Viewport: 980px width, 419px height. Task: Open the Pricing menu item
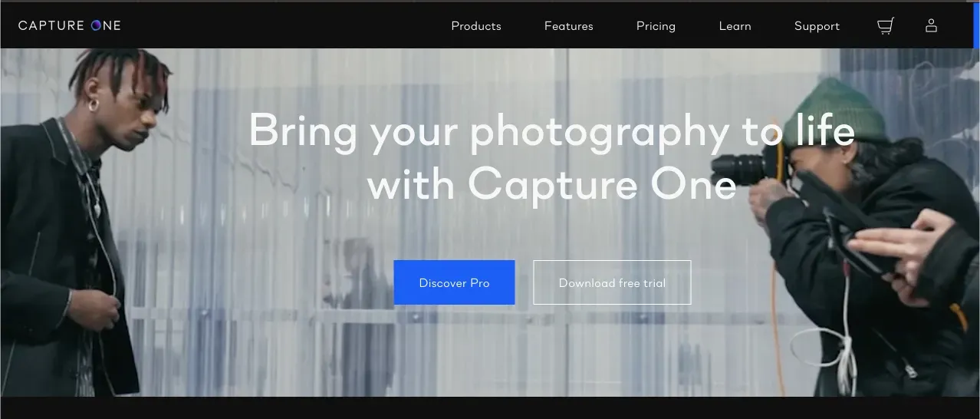(x=656, y=26)
